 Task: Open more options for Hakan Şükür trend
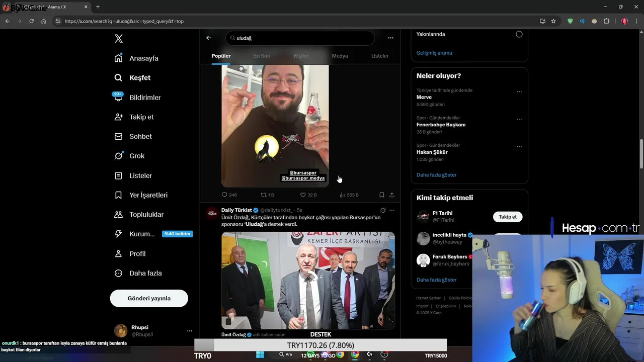[519, 147]
